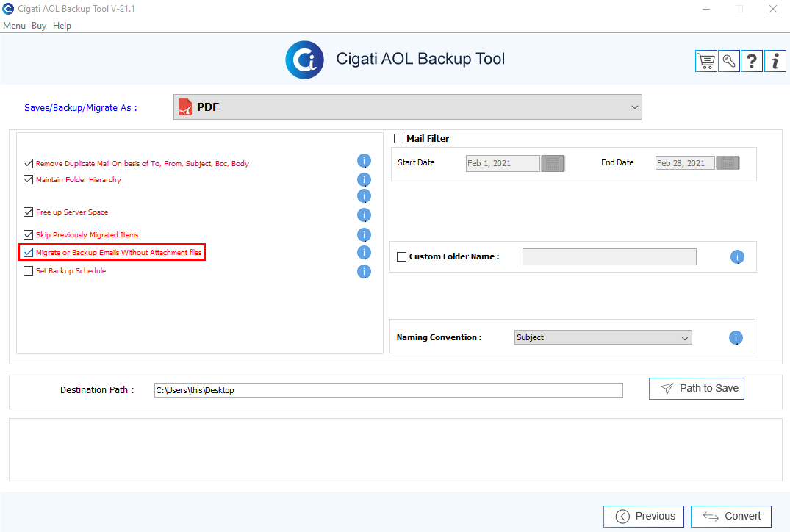
Task: Open help via question mark icon
Action: click(x=752, y=62)
